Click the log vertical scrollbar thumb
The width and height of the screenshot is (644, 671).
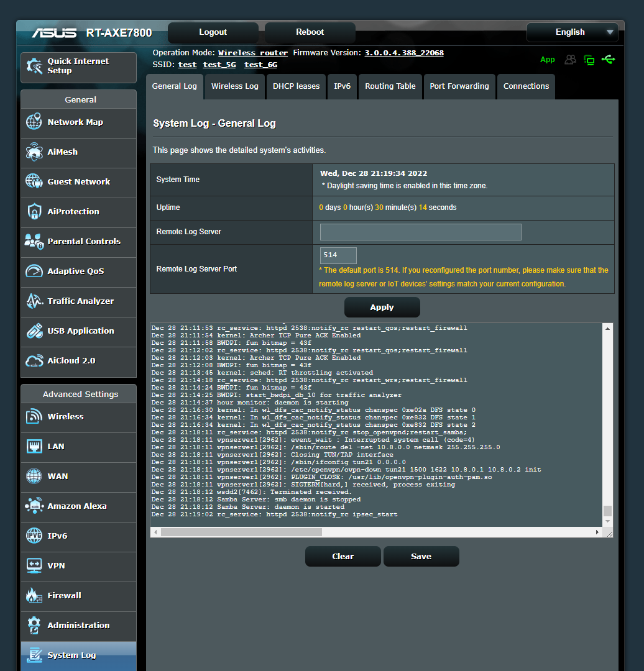click(x=607, y=511)
